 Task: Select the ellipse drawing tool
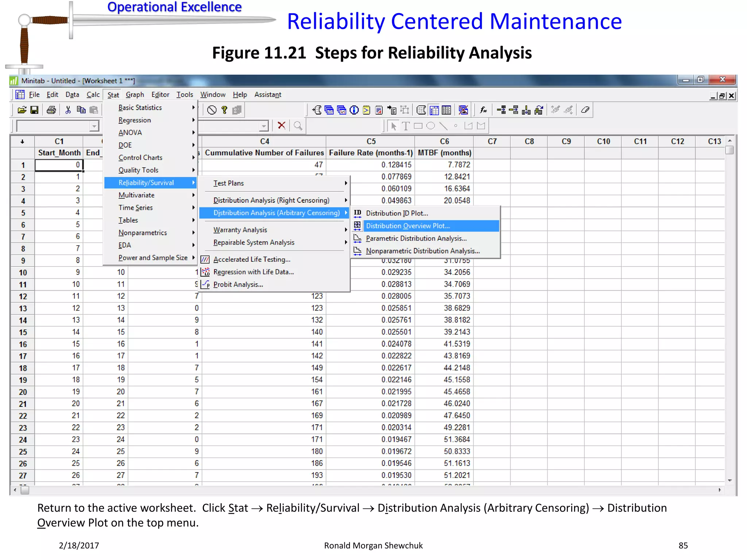click(431, 126)
